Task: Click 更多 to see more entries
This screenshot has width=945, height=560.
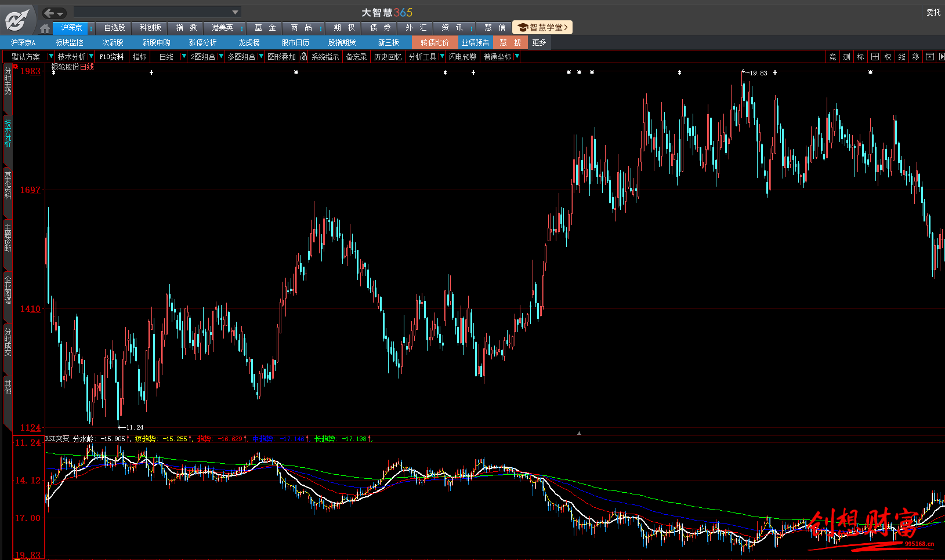Action: [x=539, y=42]
